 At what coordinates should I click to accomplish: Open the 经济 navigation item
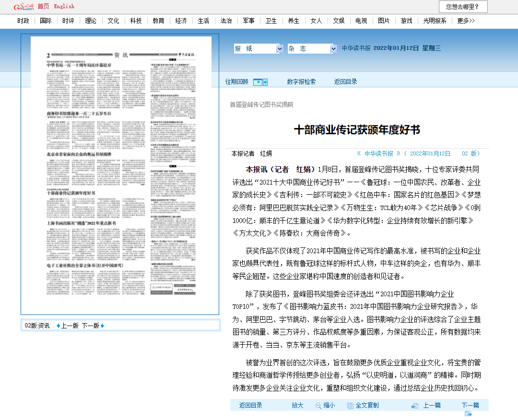pos(181,21)
